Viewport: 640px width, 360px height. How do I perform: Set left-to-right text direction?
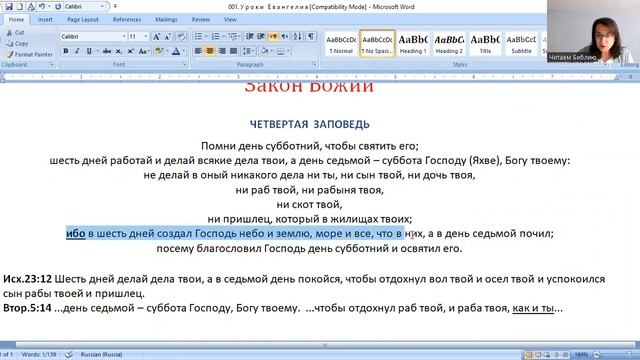[273, 37]
